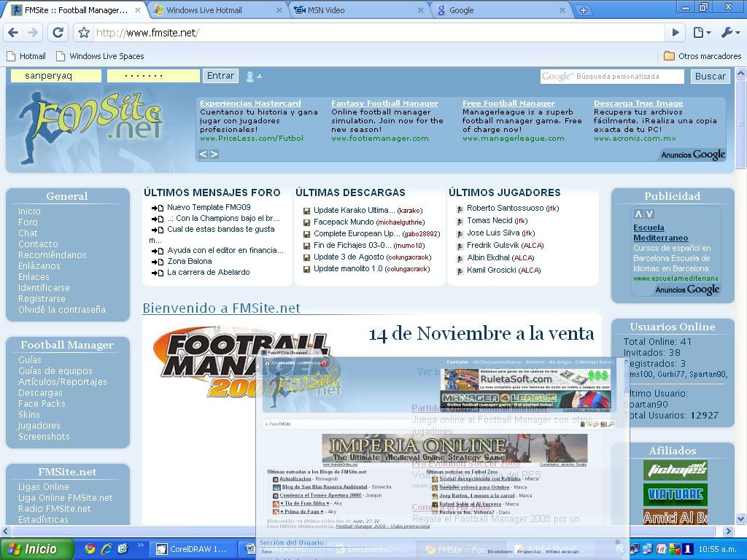Image resolution: width=747 pixels, height=560 pixels.
Task: Open the Hotmail bookmark
Action: coord(26,56)
